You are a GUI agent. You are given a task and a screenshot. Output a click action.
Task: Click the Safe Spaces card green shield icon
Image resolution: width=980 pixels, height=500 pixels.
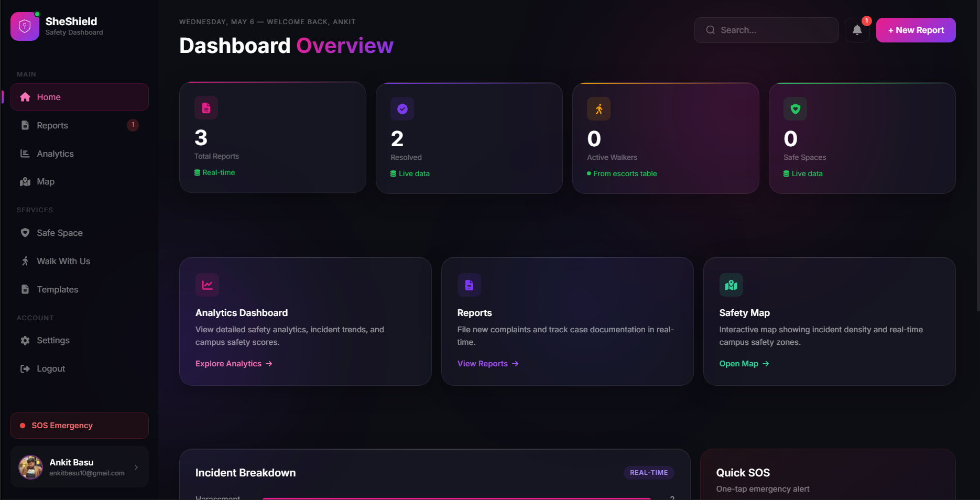pyautogui.click(x=796, y=109)
